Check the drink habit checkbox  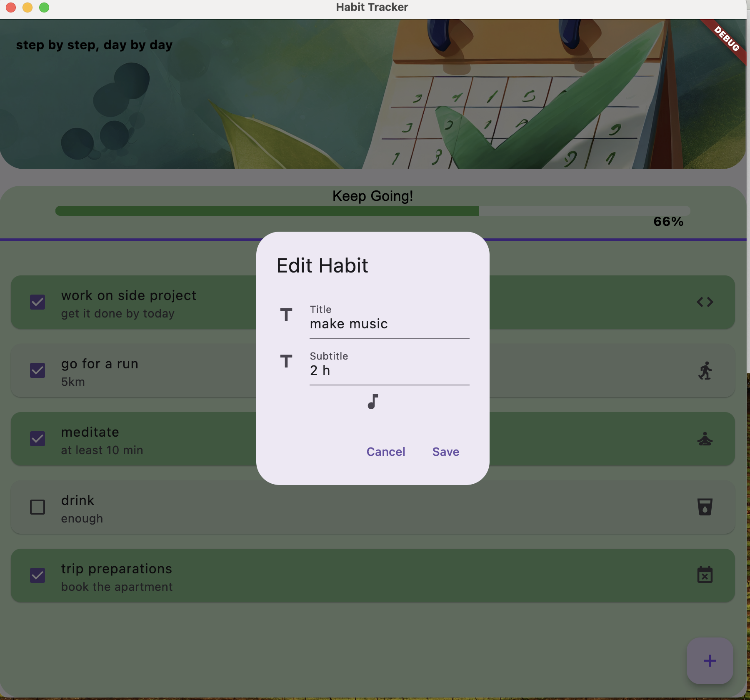tap(37, 507)
